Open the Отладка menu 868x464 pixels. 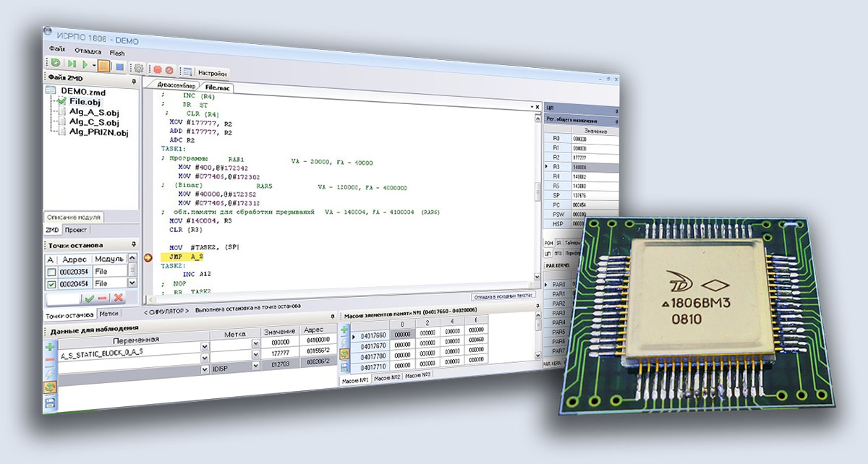tap(88, 52)
